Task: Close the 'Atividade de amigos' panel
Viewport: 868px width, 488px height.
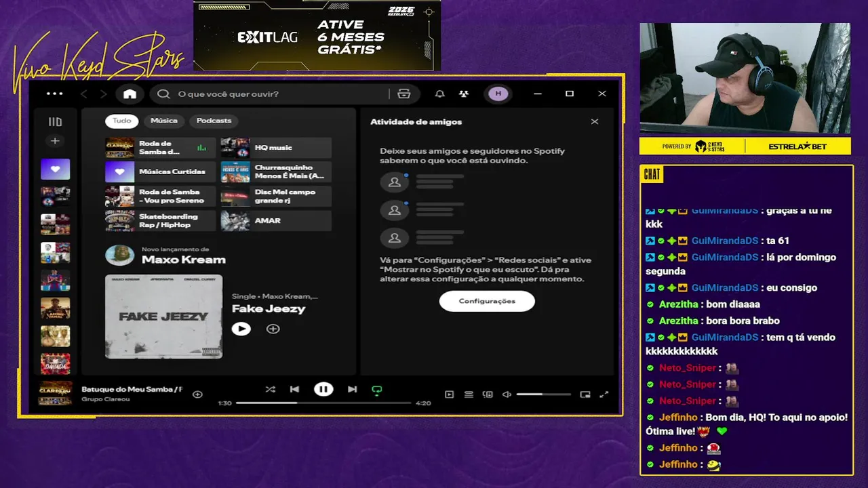Action: coord(595,122)
